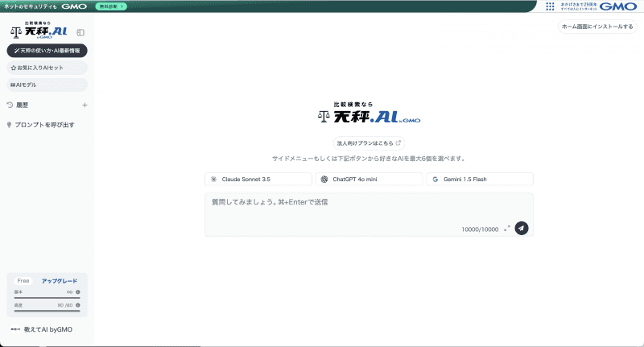Click the Free plan badge
This screenshot has height=347, width=644.
click(x=23, y=281)
